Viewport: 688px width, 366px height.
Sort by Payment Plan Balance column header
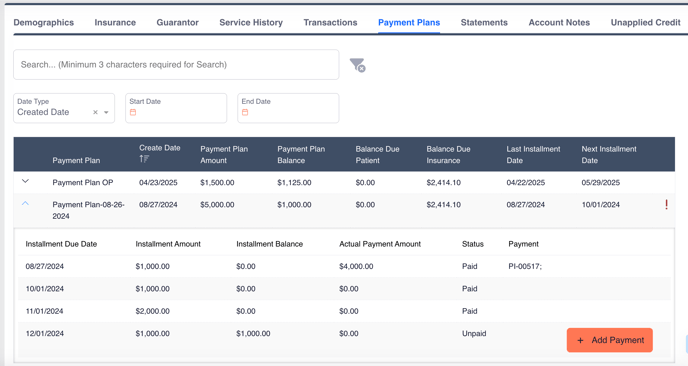[301, 154]
